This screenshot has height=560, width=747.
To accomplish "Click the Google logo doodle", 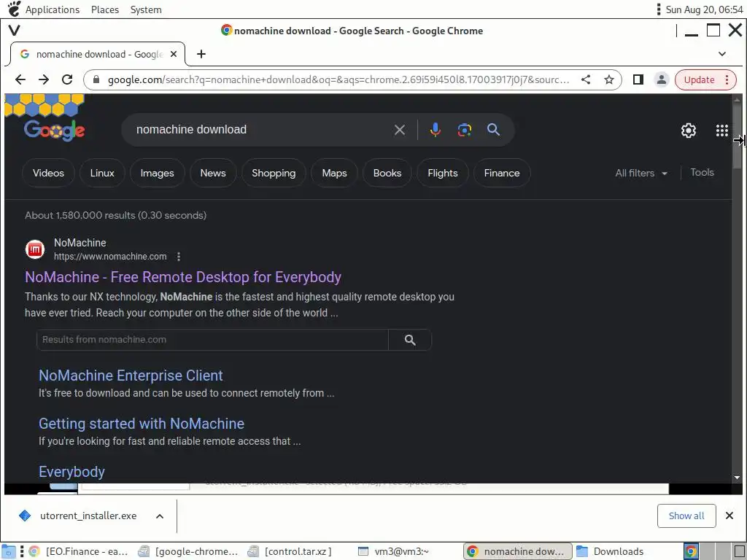I will [53, 130].
